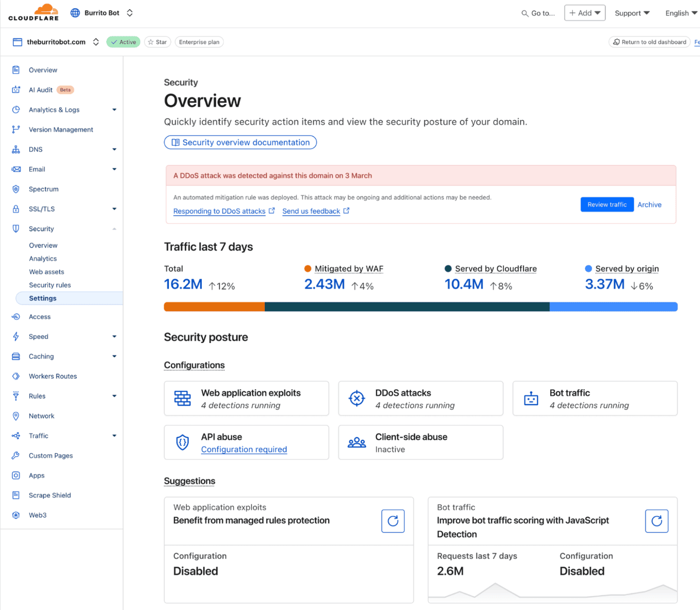Click the Scrape Shield document icon
Image resolution: width=700 pixels, height=610 pixels.
point(16,495)
